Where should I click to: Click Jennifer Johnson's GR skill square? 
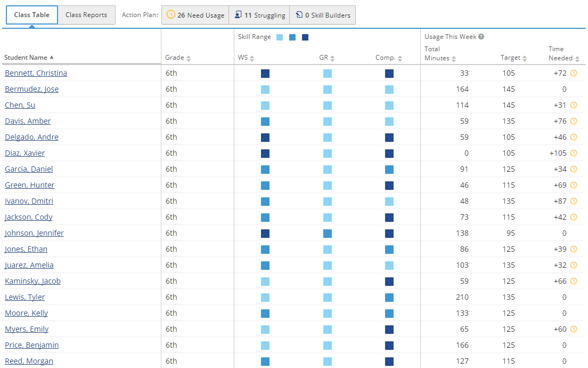pos(328,233)
